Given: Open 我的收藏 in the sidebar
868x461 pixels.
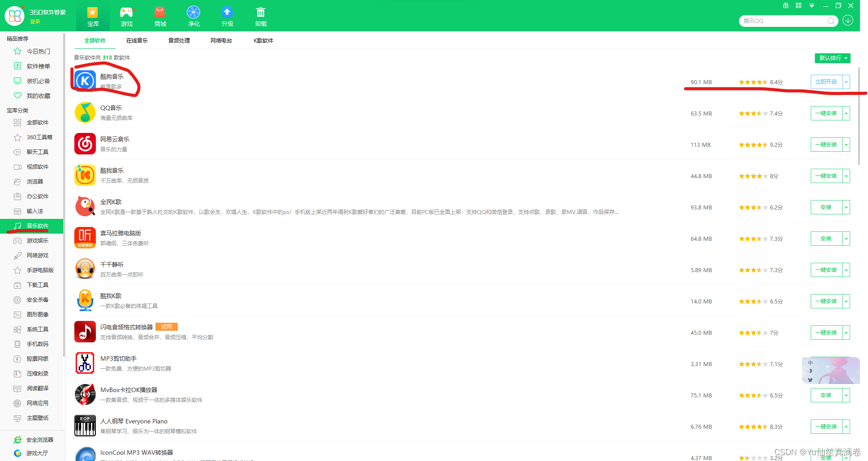Looking at the screenshot, I should point(32,96).
